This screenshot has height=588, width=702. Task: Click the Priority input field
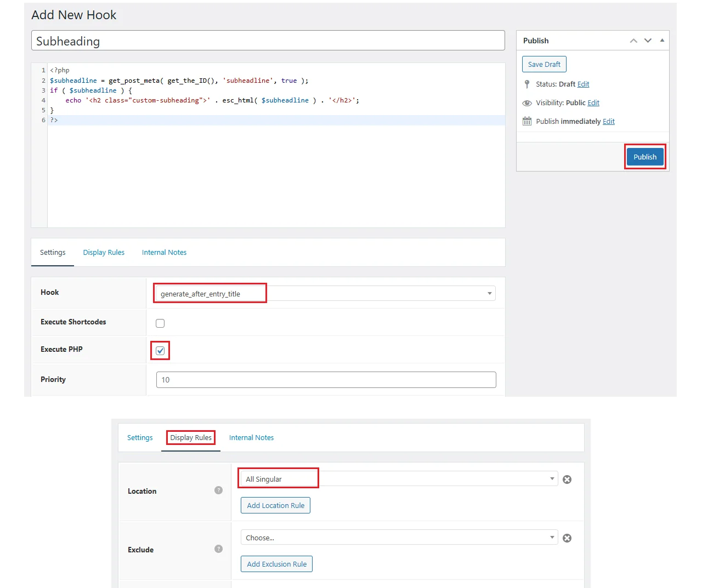point(326,380)
